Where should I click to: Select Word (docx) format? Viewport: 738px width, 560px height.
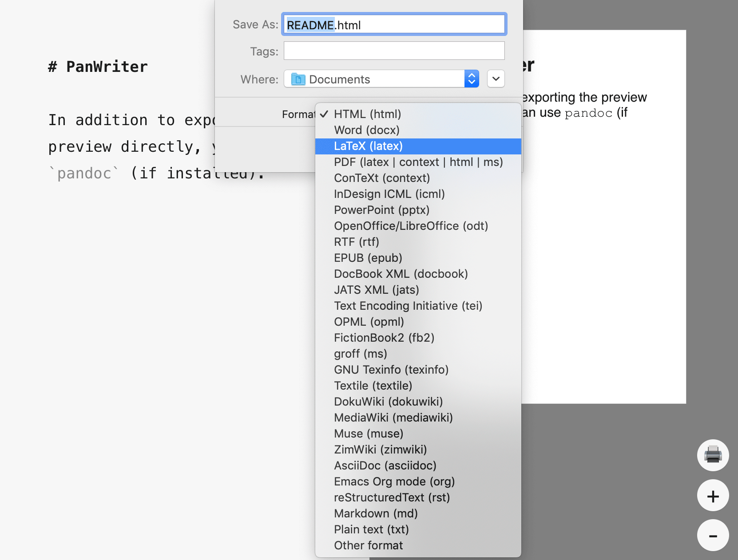(418, 130)
